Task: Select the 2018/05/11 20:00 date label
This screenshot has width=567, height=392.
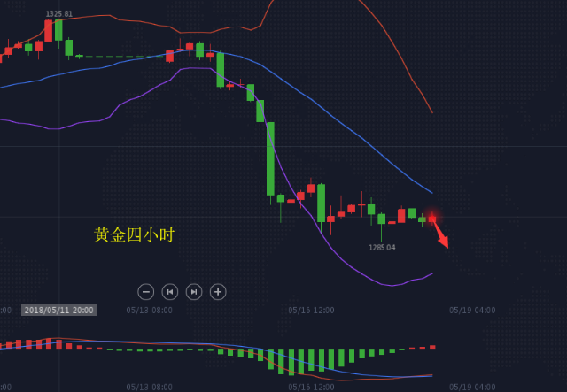Action: tap(59, 310)
